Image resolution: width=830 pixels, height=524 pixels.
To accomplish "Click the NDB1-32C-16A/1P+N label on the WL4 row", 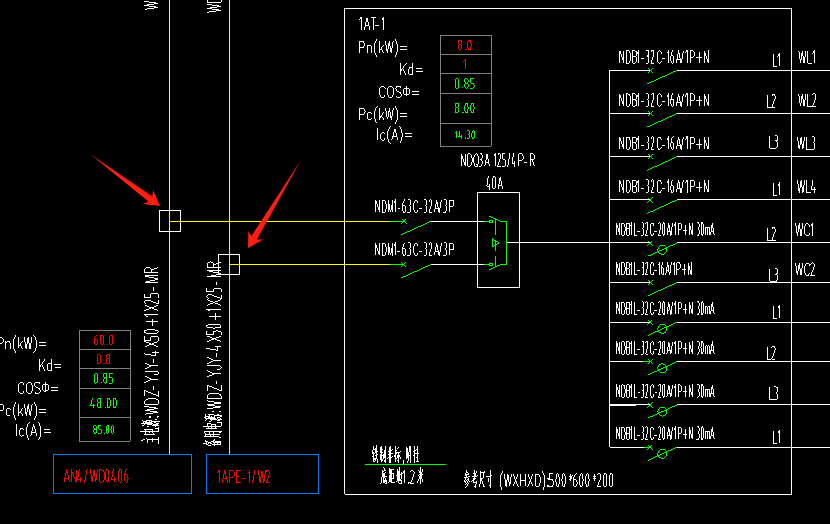I will [x=664, y=186].
